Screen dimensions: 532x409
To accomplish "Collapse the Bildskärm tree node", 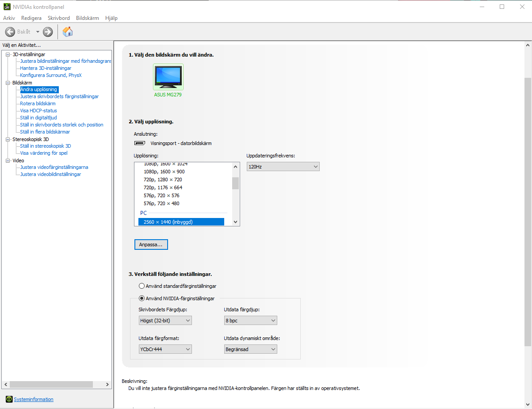I will [x=8, y=83].
